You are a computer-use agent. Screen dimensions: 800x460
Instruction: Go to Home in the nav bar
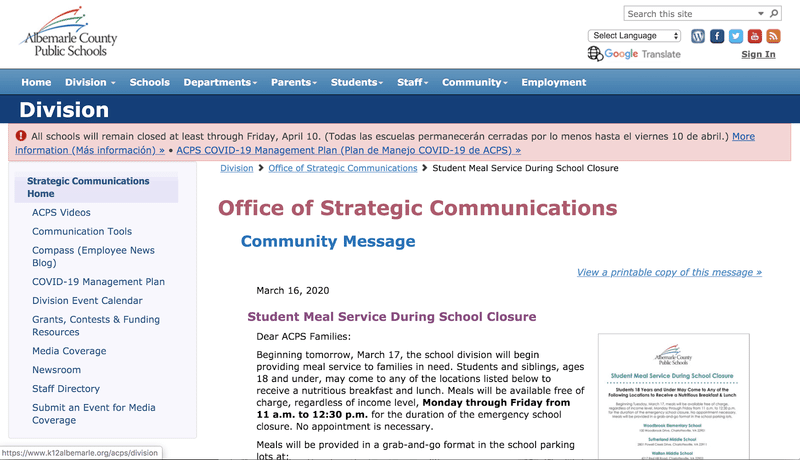coord(36,82)
